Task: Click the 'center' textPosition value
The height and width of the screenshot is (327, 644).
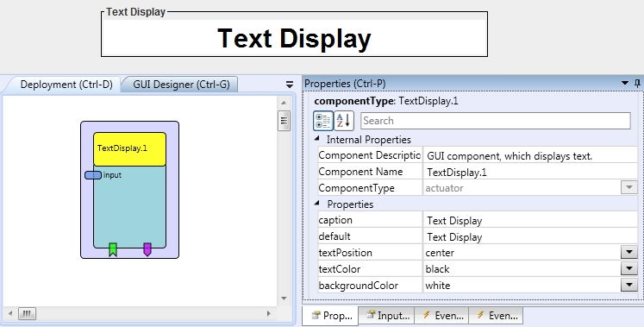Action: (x=440, y=253)
